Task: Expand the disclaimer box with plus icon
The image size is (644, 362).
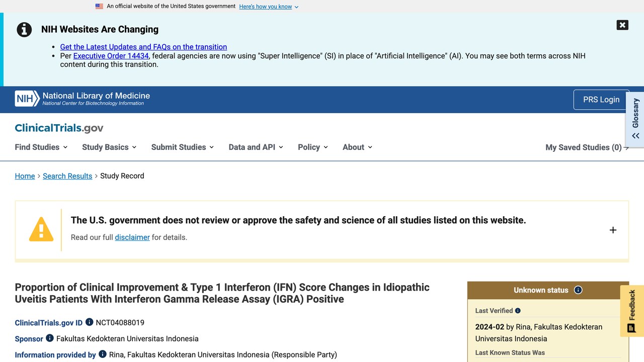Action: point(613,230)
